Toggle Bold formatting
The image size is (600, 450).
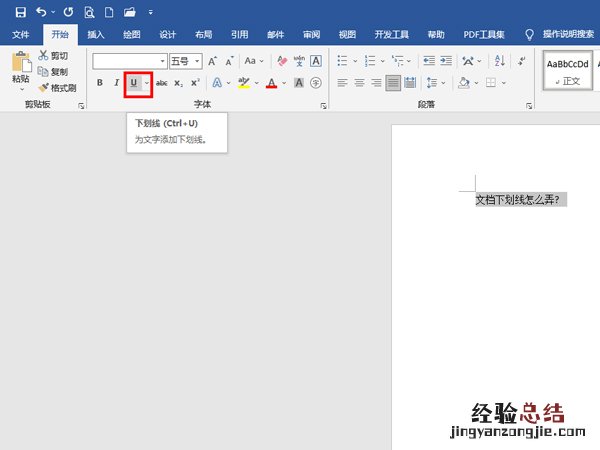point(99,82)
